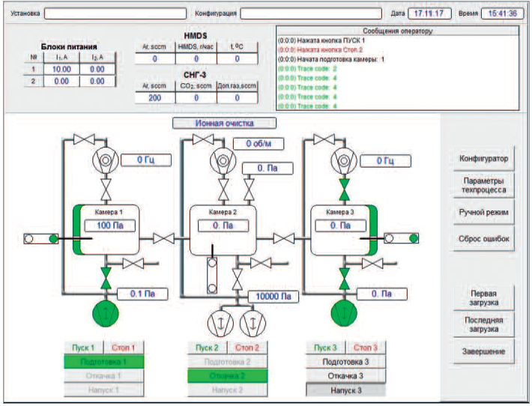
Task: Toggle the Напуск 1 mode button
Action: 104,390
